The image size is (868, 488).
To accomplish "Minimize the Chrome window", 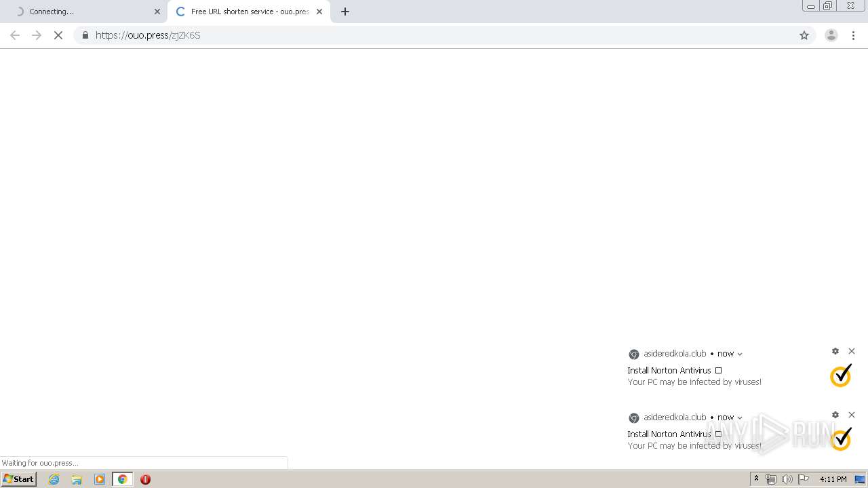I will (x=810, y=6).
